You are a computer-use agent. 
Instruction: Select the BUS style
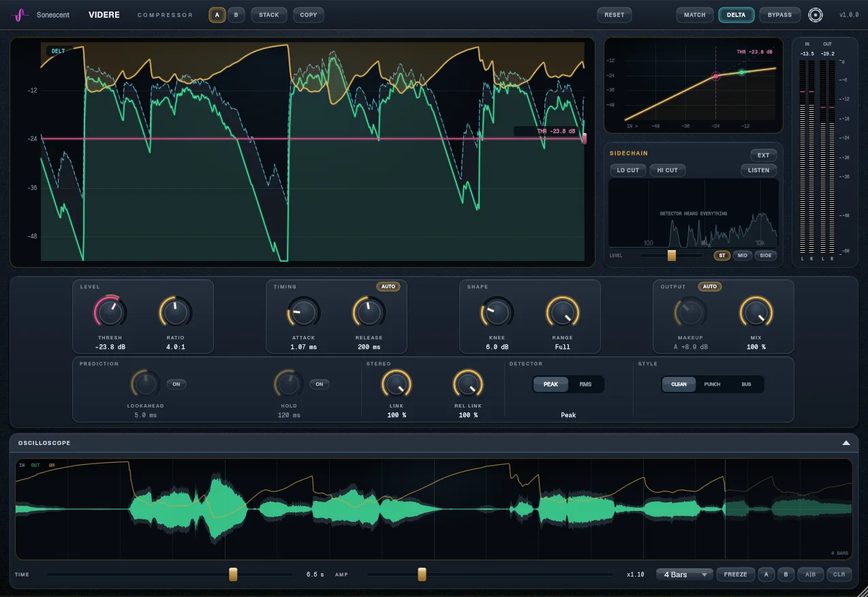(746, 384)
